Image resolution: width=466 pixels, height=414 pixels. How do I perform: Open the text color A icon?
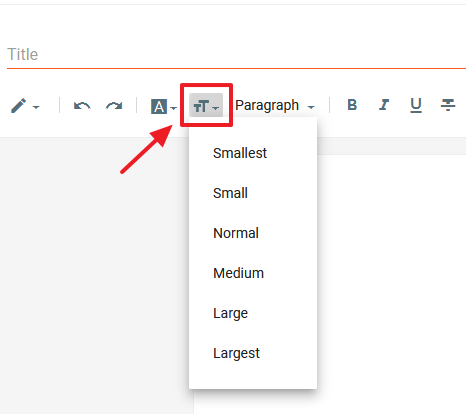pyautogui.click(x=159, y=107)
